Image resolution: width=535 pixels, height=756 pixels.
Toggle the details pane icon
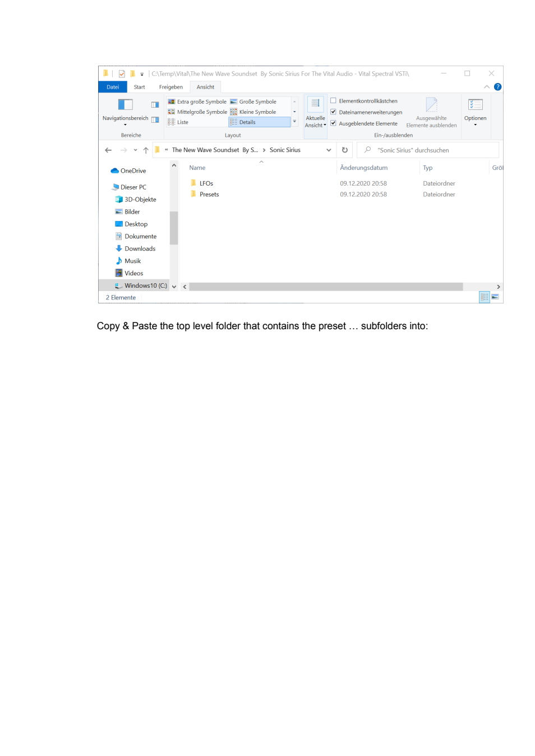tap(155, 119)
